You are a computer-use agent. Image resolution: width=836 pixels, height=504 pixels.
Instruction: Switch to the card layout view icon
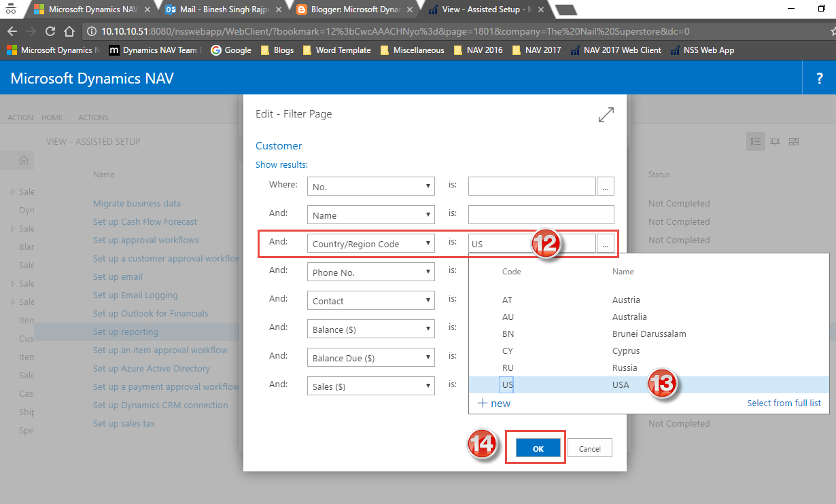point(775,141)
